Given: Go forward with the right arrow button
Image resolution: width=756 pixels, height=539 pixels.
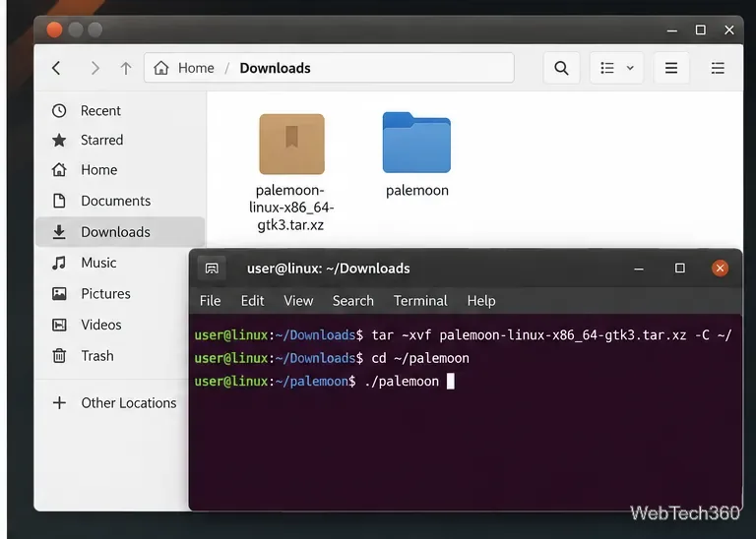Looking at the screenshot, I should click(x=94, y=68).
